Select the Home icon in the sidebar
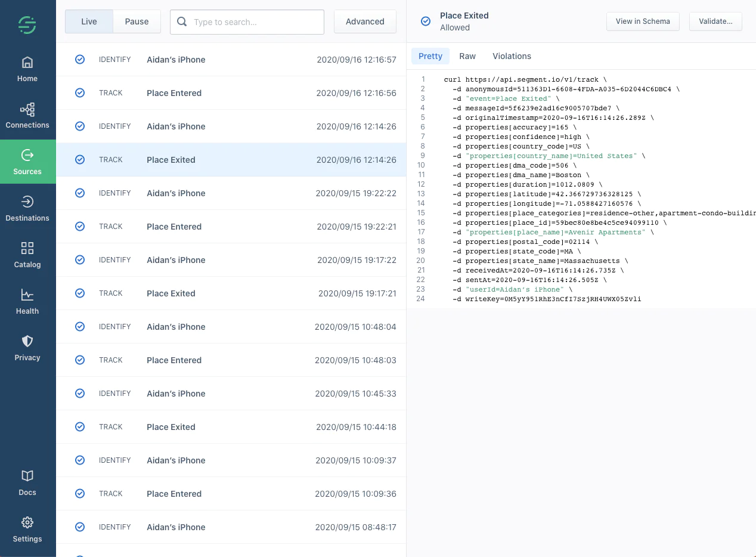This screenshot has width=756, height=557. point(27,67)
